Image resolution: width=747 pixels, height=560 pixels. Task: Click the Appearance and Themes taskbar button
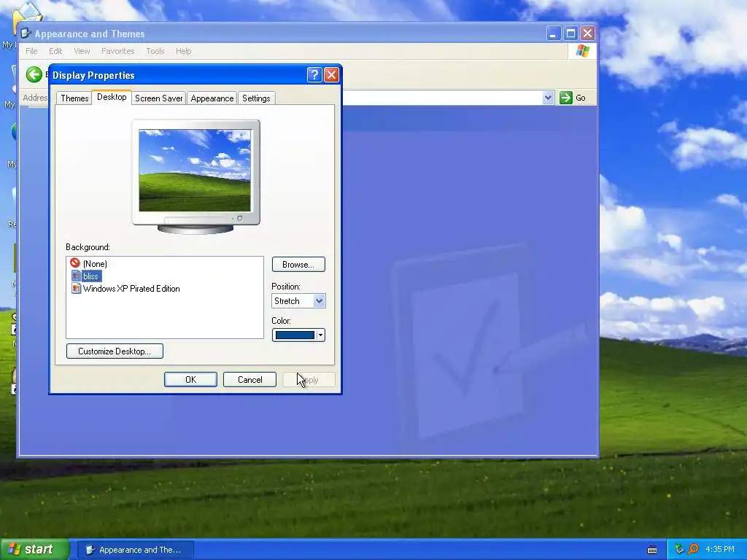(x=135, y=550)
